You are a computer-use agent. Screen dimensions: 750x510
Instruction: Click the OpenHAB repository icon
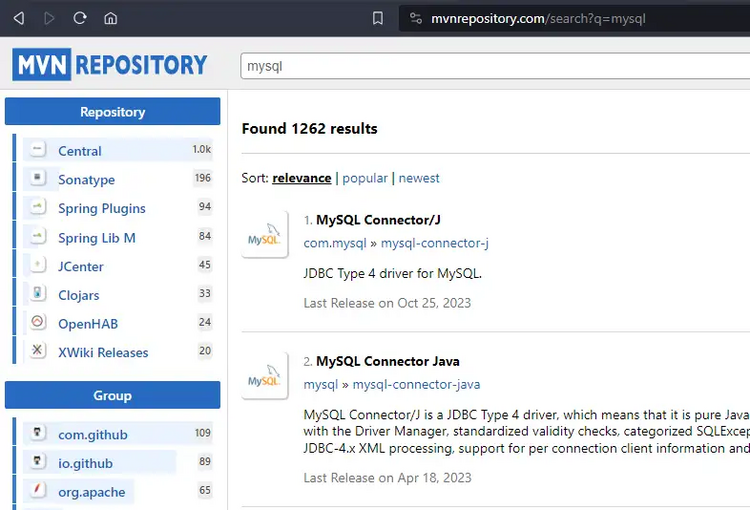(38, 323)
